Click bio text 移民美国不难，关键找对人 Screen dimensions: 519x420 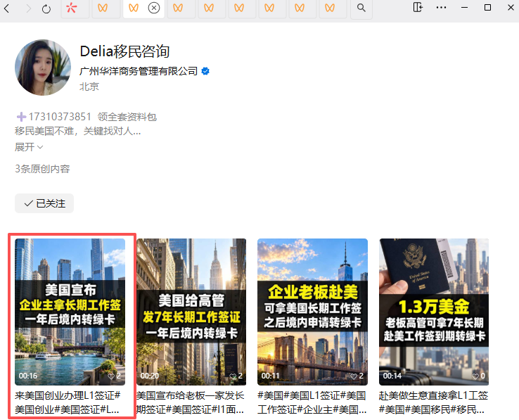[78, 131]
